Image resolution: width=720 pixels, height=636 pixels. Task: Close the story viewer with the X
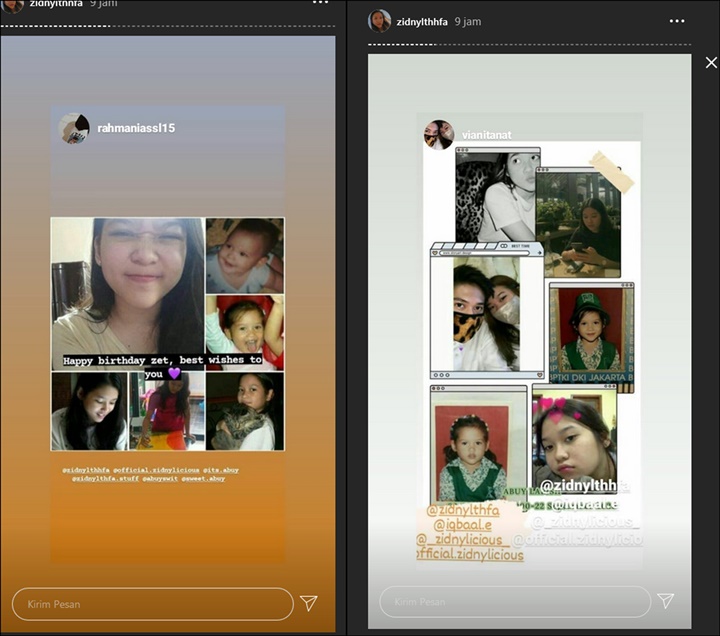click(711, 62)
